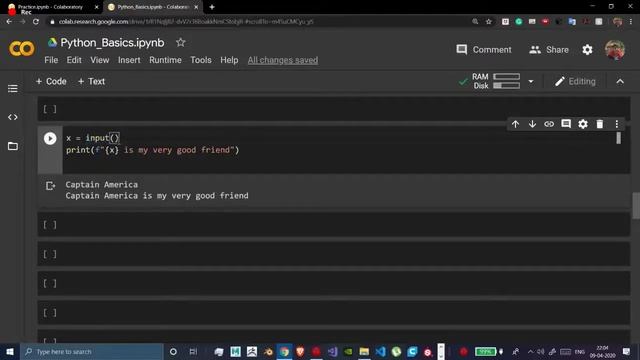The width and height of the screenshot is (640, 360).
Task: Click the print f-string code line
Action: 152,150
